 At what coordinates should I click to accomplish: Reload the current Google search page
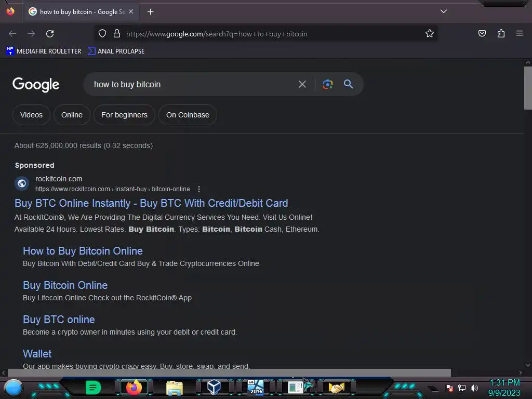(x=50, y=34)
